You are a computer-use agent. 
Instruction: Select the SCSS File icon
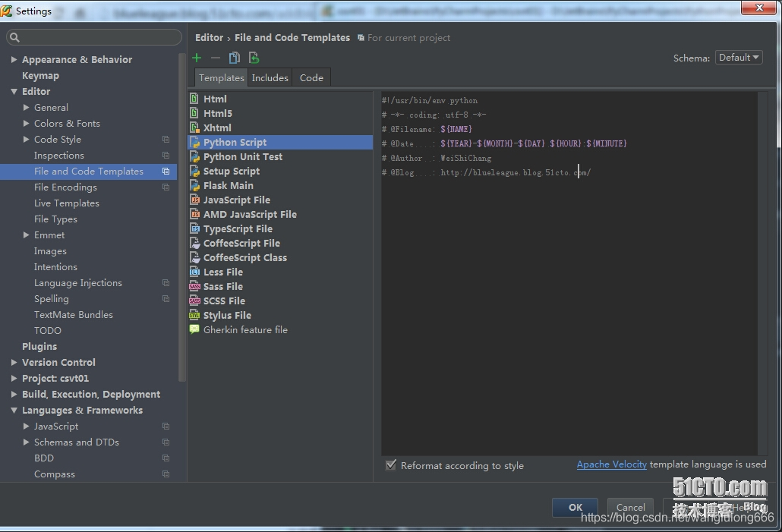click(x=194, y=301)
